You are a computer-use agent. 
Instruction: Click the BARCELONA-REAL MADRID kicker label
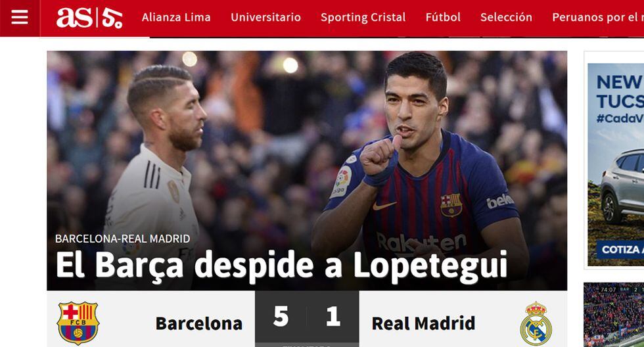click(x=123, y=239)
